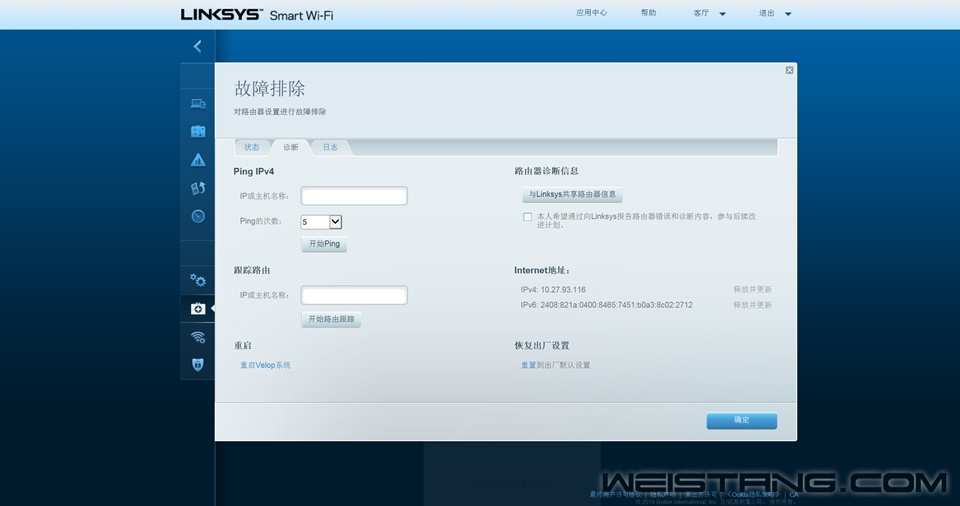Click the 重启Velop系统 link

coord(265,365)
